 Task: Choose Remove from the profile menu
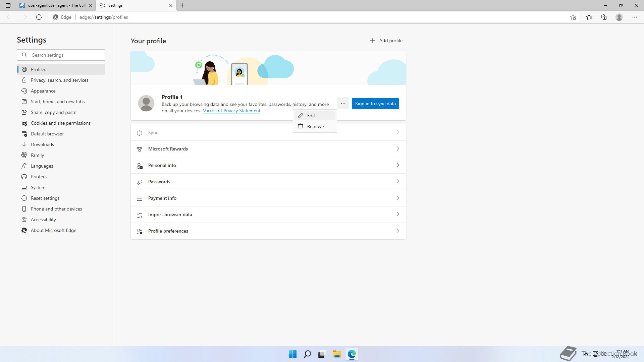315,126
